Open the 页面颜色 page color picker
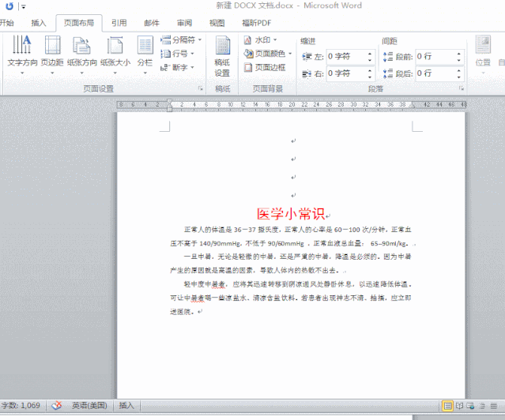 coord(269,54)
